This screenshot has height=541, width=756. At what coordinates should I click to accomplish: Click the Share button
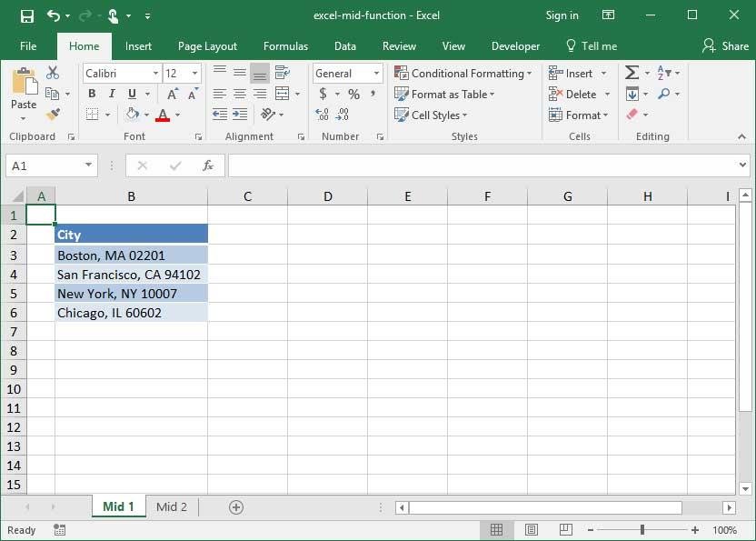coord(725,46)
